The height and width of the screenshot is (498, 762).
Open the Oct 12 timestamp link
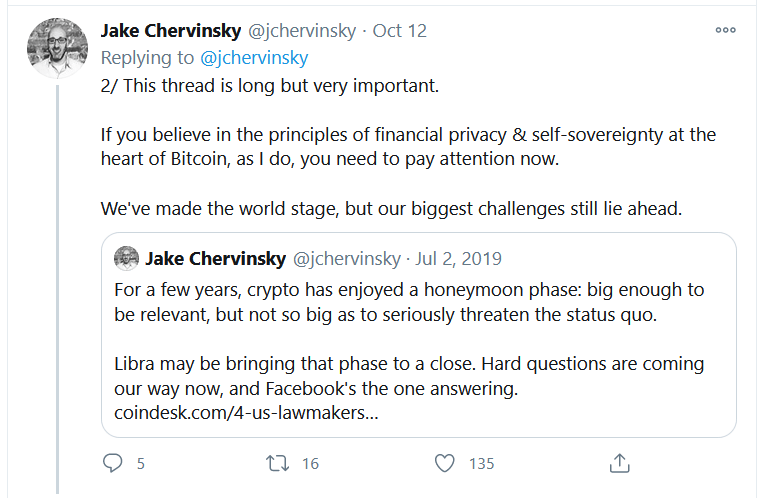click(400, 31)
